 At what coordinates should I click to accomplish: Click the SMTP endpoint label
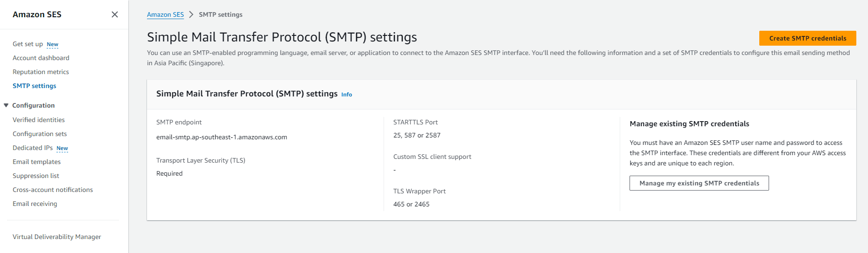(x=179, y=122)
